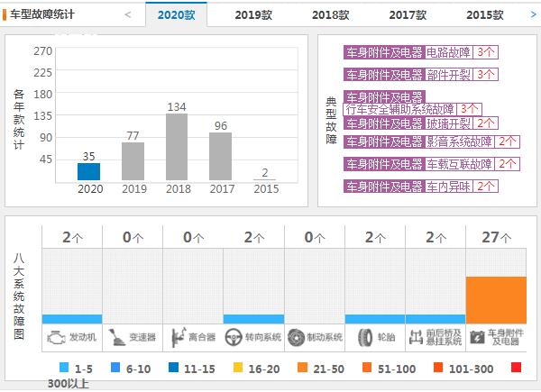
Task: Click the blue suspension fault bar
Action: 436,319
